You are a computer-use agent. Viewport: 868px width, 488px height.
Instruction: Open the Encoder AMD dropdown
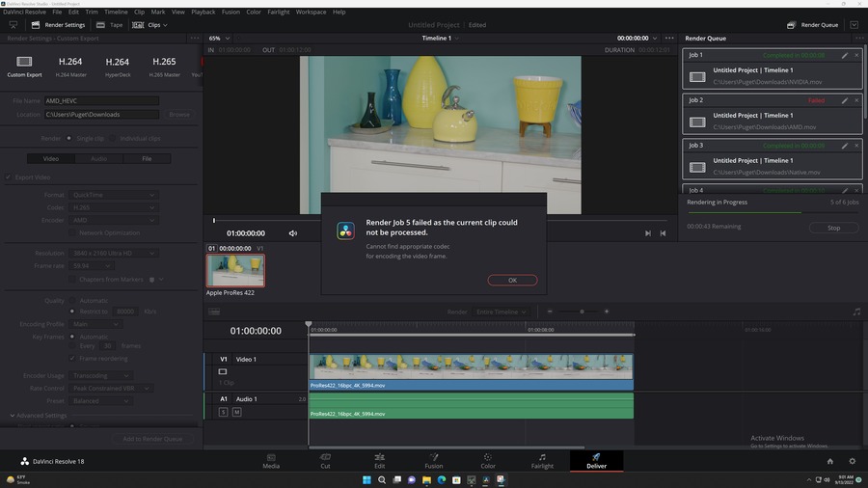(x=114, y=220)
